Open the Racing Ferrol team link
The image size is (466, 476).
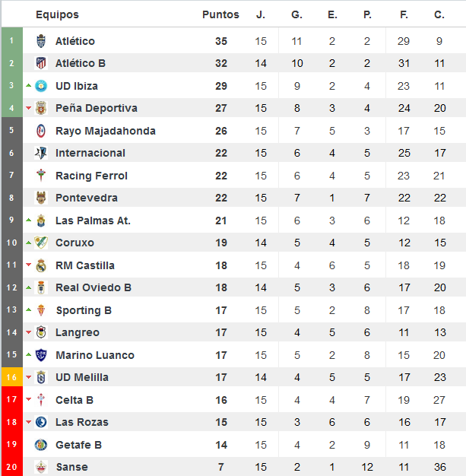click(x=91, y=176)
